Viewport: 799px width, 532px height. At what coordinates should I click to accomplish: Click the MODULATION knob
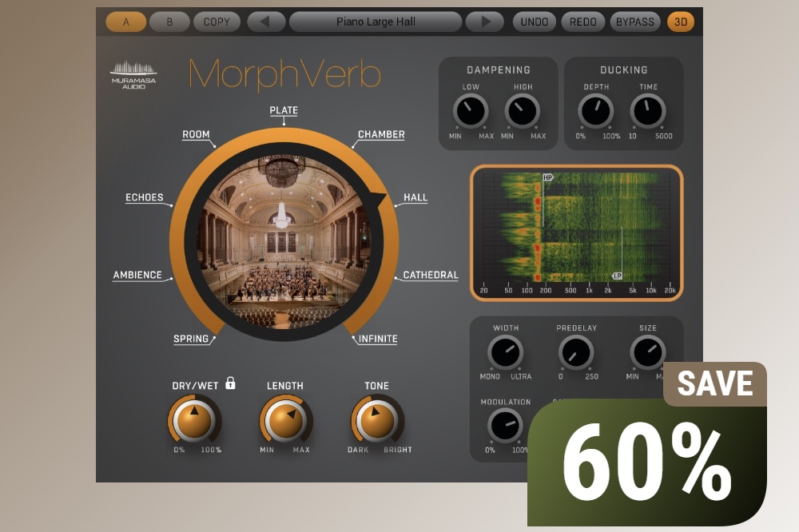pyautogui.click(x=505, y=426)
